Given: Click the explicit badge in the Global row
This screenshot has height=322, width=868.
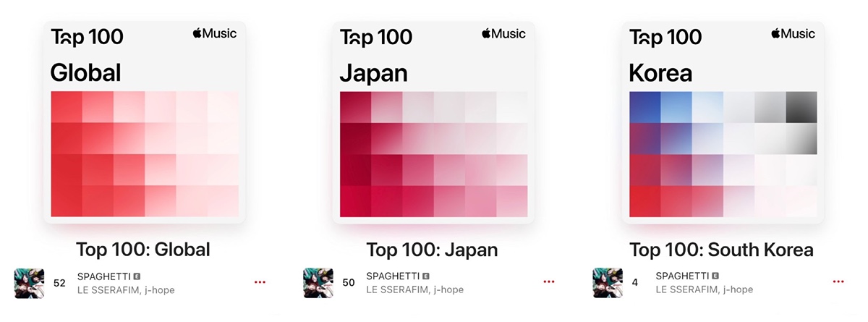Looking at the screenshot, I should (137, 276).
